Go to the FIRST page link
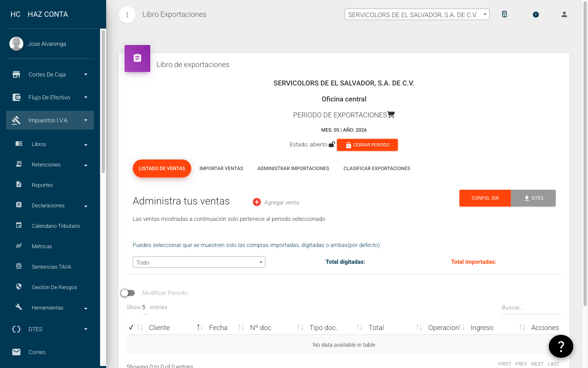This screenshot has height=368, width=588. click(x=505, y=364)
